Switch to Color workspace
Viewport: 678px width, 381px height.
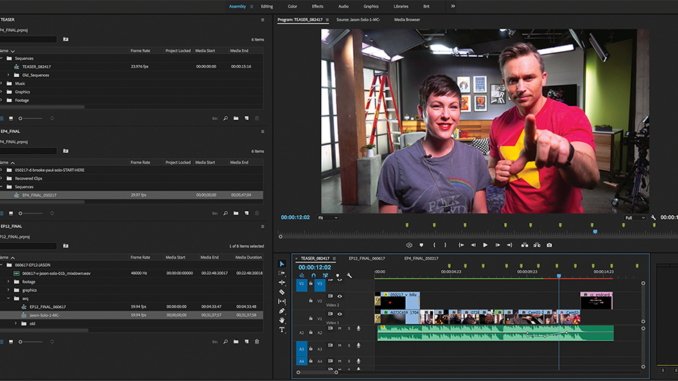pyautogui.click(x=292, y=6)
